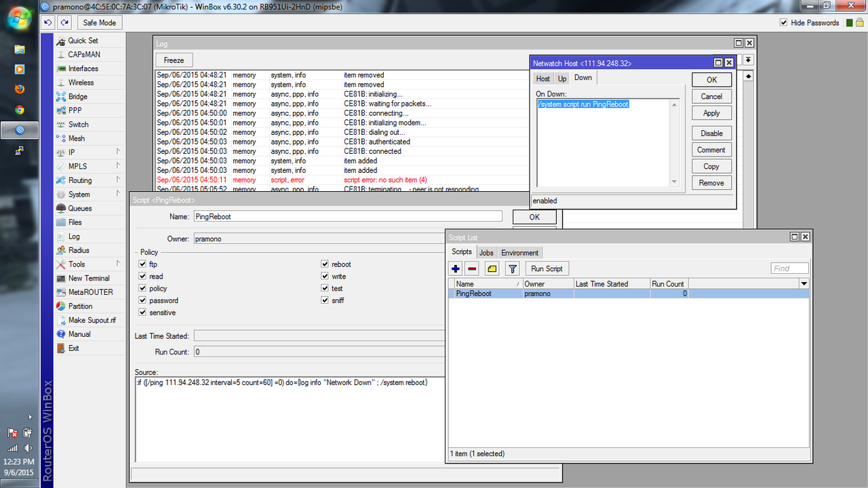Click Run Script button
868x488 pixels.
click(x=547, y=269)
